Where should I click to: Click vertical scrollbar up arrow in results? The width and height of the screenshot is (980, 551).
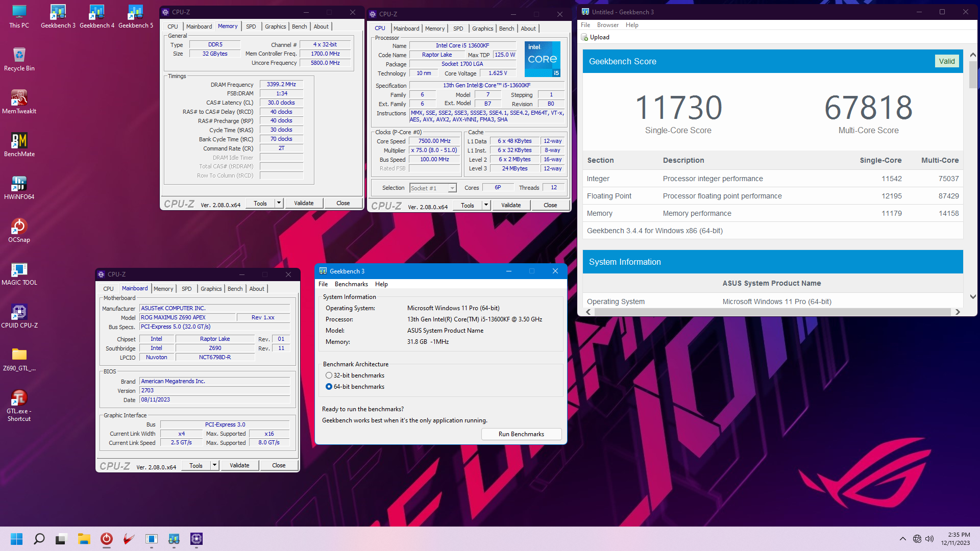[x=973, y=55]
